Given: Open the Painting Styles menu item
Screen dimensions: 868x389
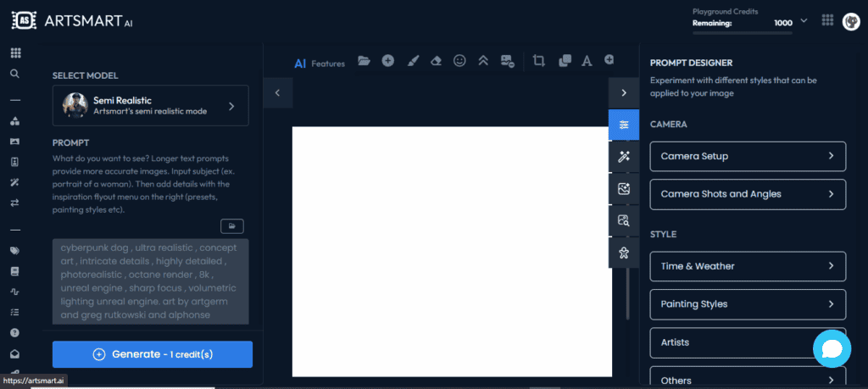Looking at the screenshot, I should click(x=748, y=304).
